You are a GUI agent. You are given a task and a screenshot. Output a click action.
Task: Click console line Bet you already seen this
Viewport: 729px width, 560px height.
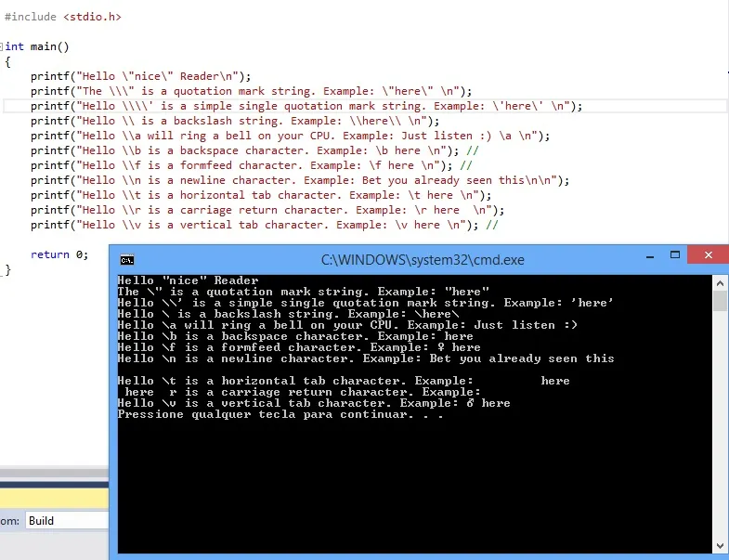pyautogui.click(x=366, y=358)
